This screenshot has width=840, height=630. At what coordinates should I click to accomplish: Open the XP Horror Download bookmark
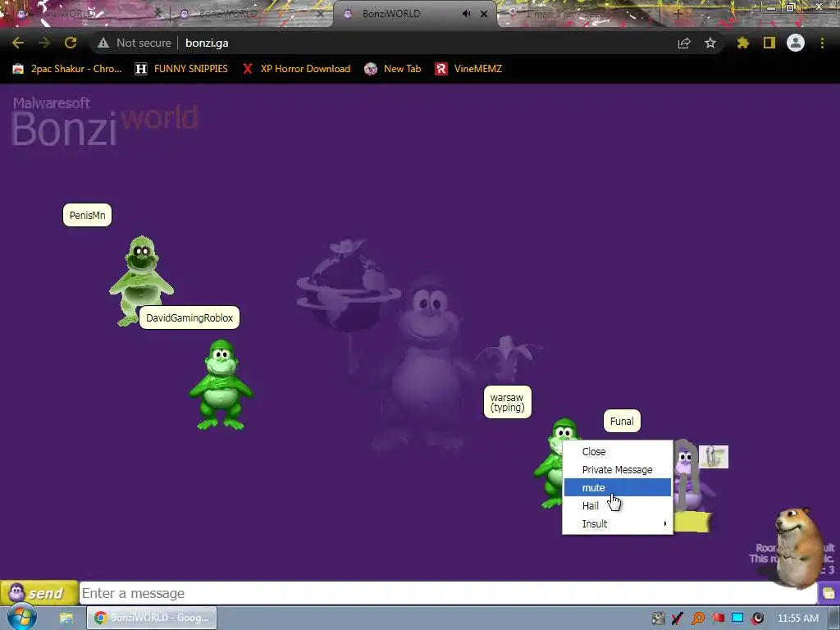(x=296, y=69)
